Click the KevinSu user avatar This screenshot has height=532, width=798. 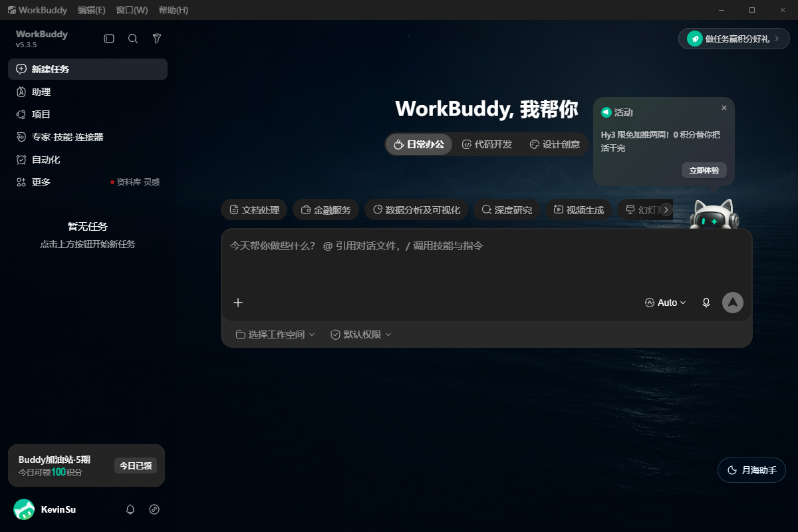tap(24, 509)
